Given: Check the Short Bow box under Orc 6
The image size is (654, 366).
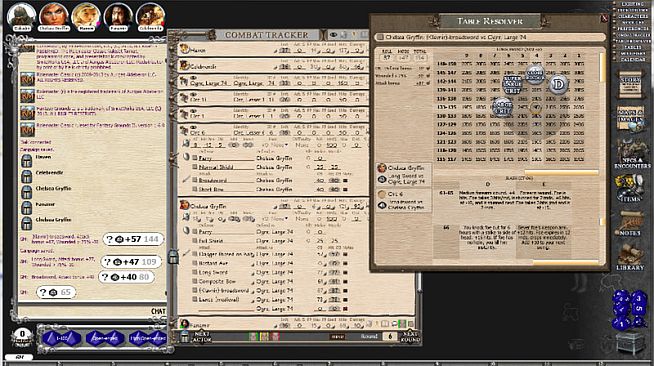Looking at the screenshot, I should (x=195, y=189).
